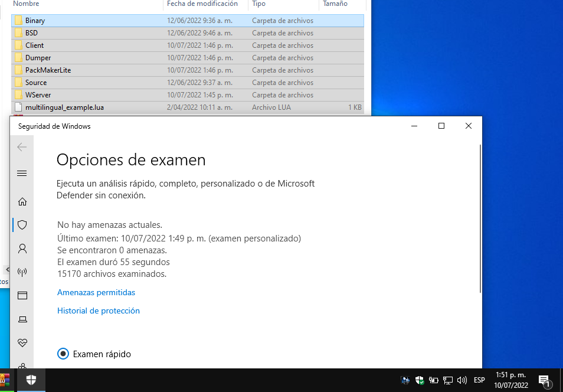Open the Historial de protección link
This screenshot has height=392, width=563.
pos(99,311)
